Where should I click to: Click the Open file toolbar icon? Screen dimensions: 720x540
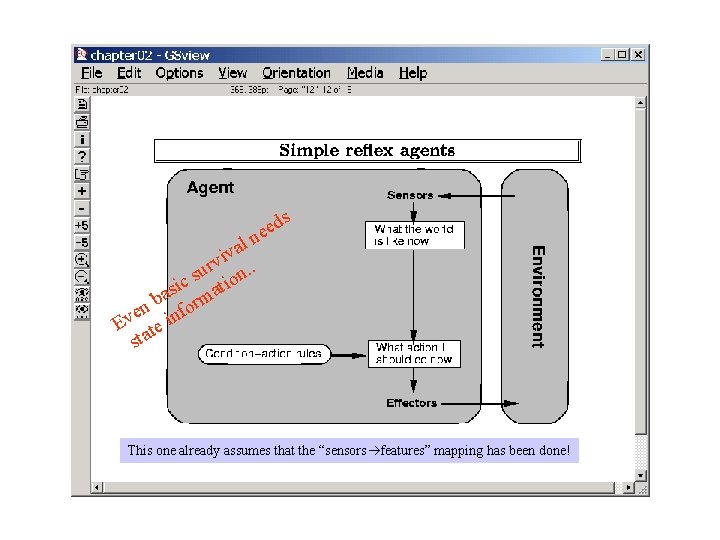[82, 105]
